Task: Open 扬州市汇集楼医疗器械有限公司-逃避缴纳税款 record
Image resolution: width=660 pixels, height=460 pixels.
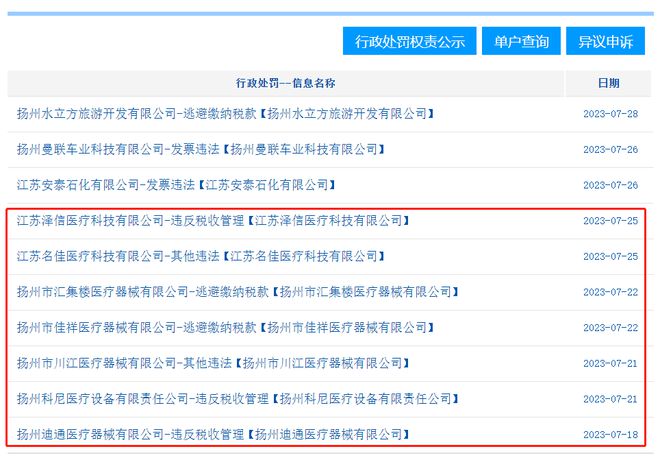Action: tap(237, 292)
